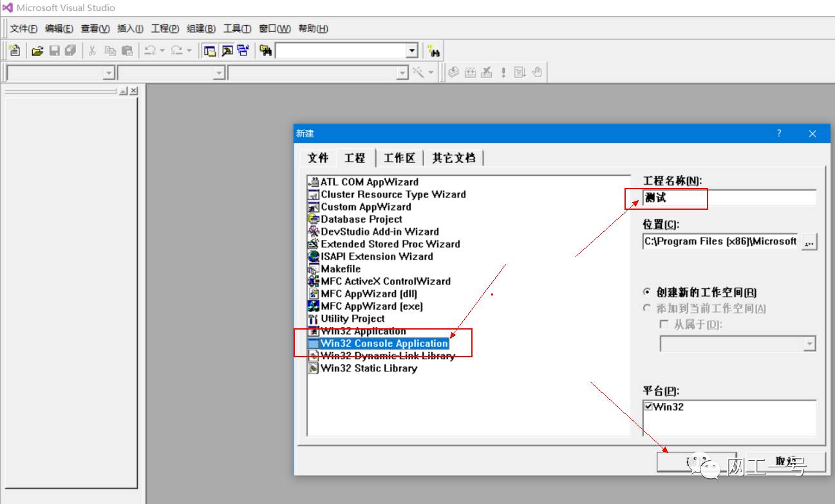
Task: Click the workspace panel docking button
Action: point(124,91)
